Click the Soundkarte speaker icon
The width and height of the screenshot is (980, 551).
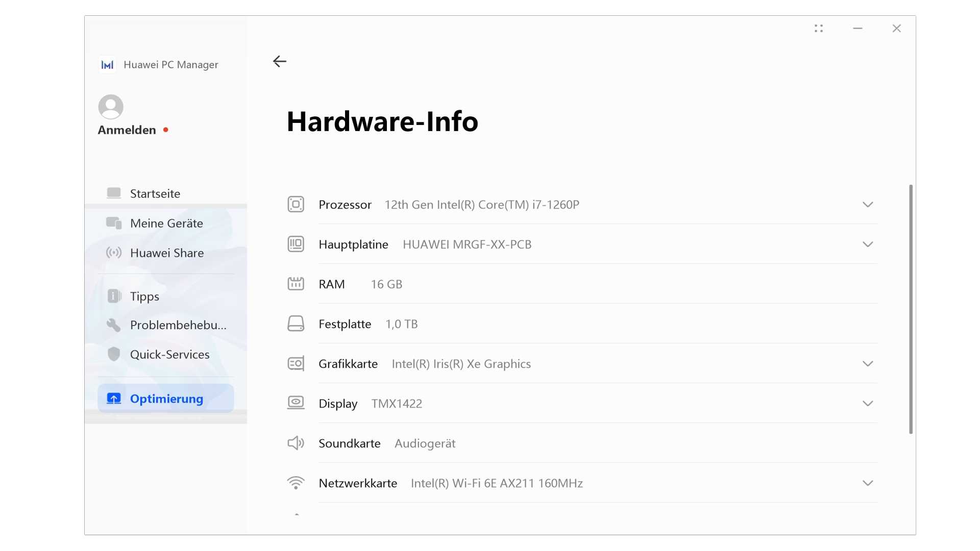point(296,443)
